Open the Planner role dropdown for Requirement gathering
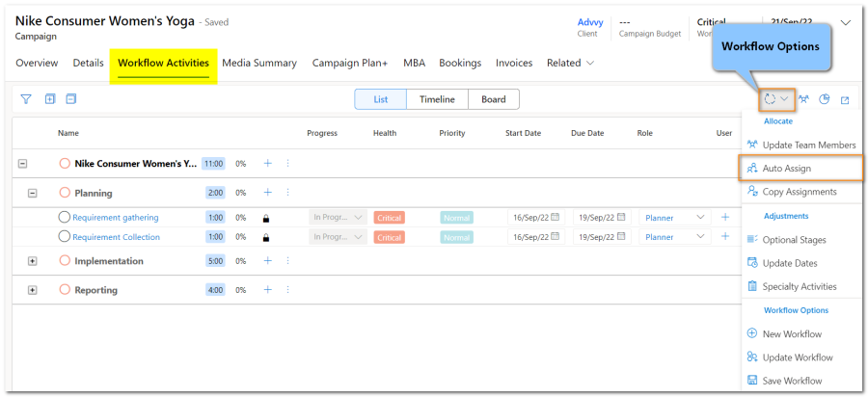Screen dimensions: 868x397 click(675, 218)
